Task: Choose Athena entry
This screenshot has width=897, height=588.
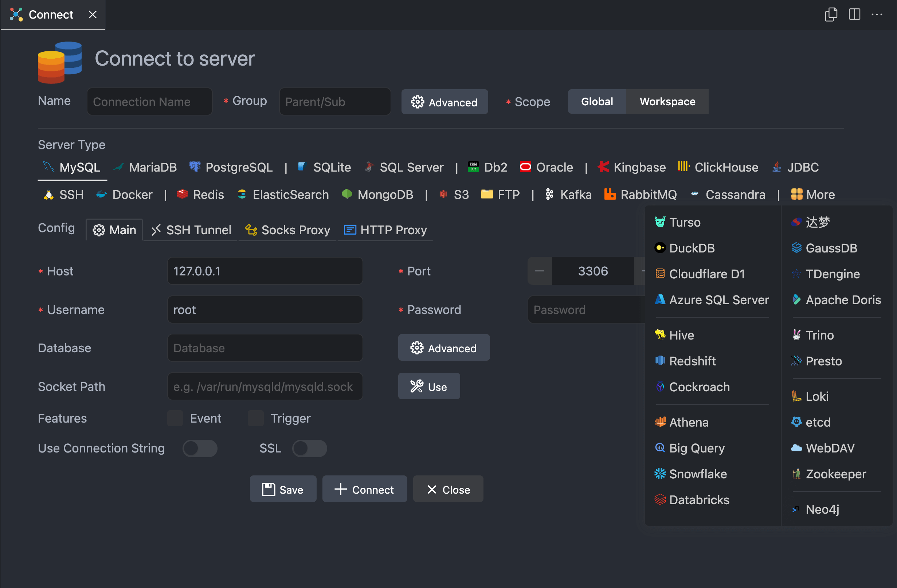Action: pyautogui.click(x=681, y=422)
